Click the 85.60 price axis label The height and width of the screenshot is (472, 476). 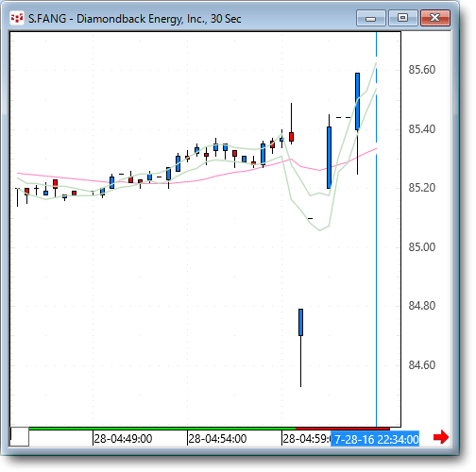point(422,70)
